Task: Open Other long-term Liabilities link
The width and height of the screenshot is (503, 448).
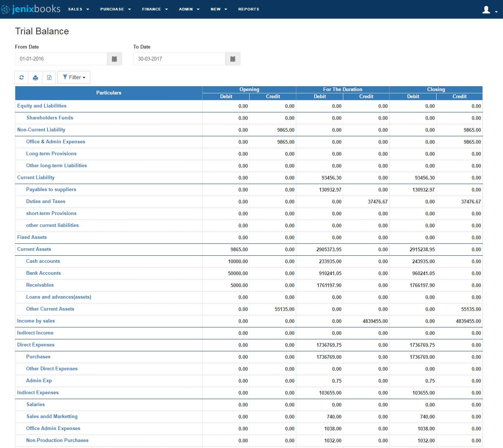Action: pos(56,166)
